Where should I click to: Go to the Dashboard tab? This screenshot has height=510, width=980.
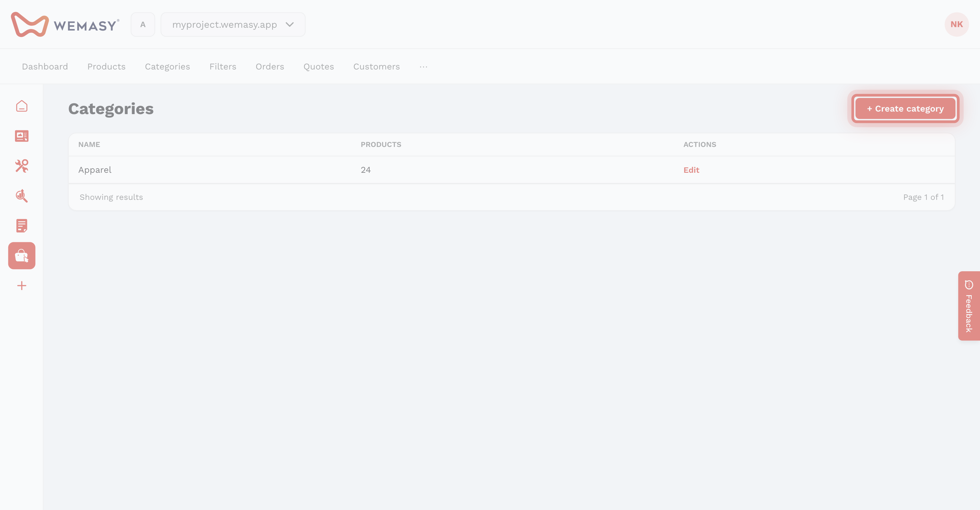pyautogui.click(x=45, y=67)
